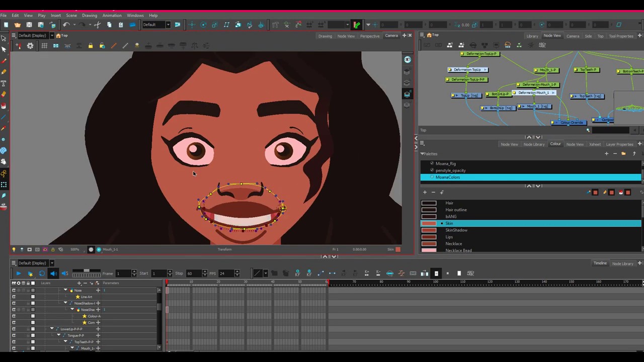This screenshot has width=644, height=362.
Task: Collapse the Palettes section
Action: (422, 154)
